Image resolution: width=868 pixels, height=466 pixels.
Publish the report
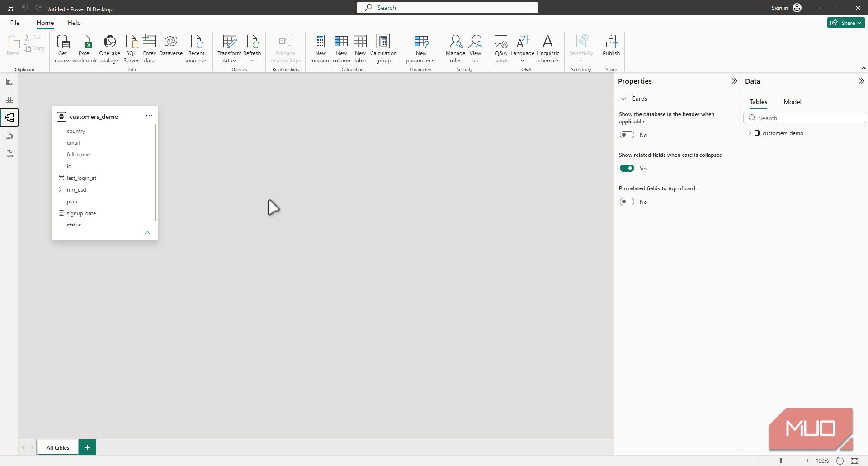pos(611,45)
